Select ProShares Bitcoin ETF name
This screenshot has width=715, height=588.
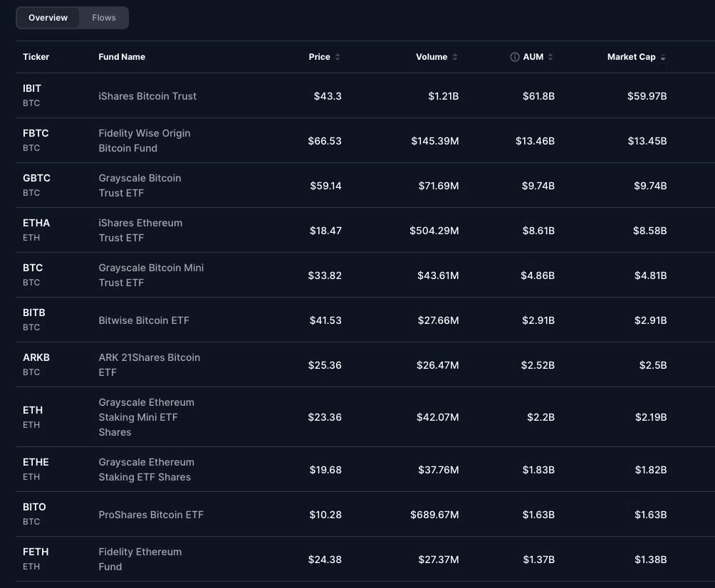tap(151, 515)
